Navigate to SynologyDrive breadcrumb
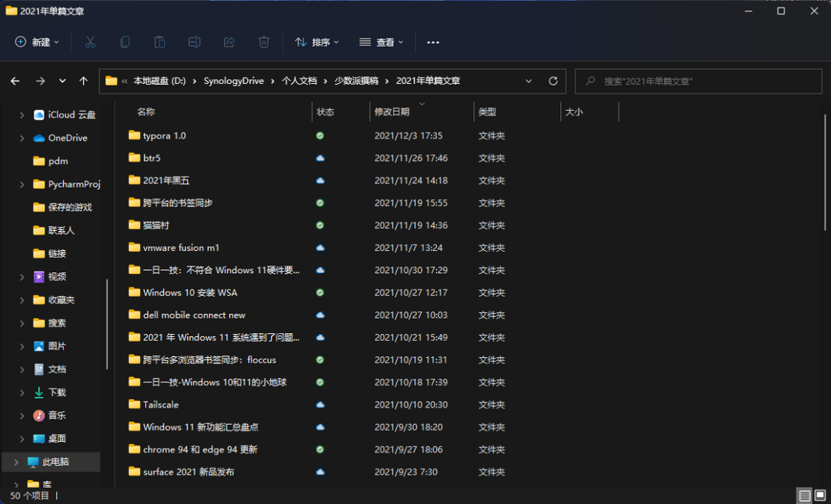 [234, 81]
